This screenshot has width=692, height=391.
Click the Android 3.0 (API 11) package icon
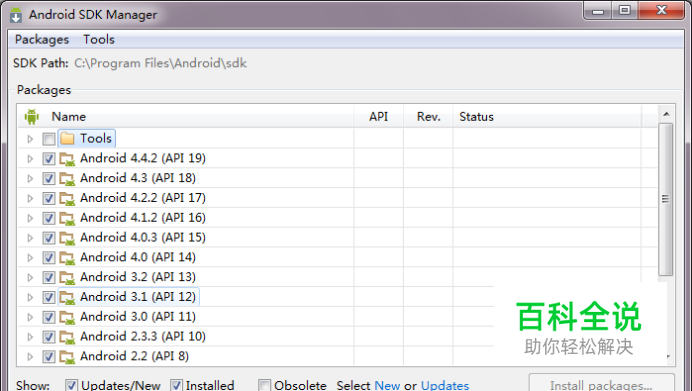67,317
